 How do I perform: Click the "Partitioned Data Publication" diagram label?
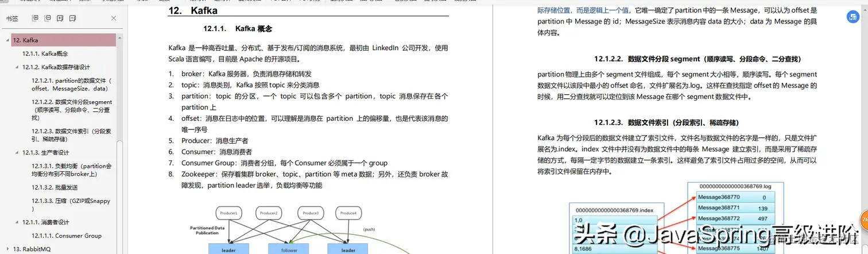[207, 230]
